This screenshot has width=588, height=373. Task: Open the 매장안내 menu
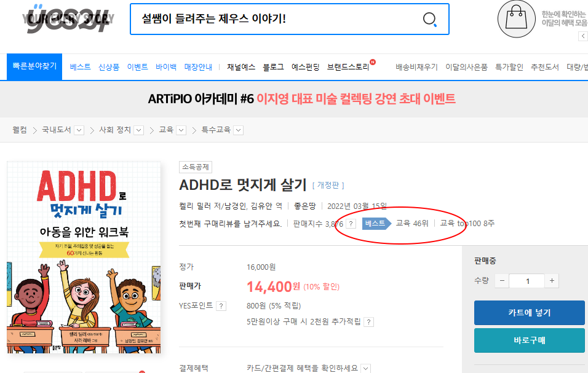point(198,66)
